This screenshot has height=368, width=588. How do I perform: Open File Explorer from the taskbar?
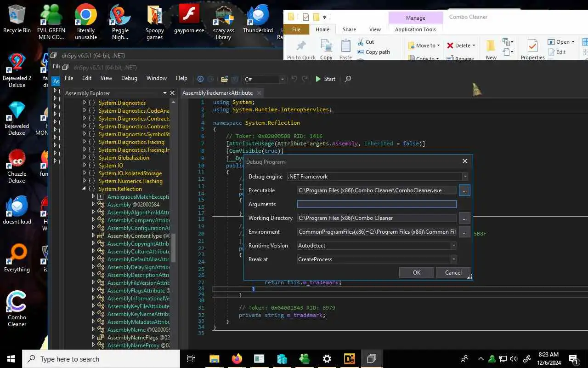tap(215, 359)
